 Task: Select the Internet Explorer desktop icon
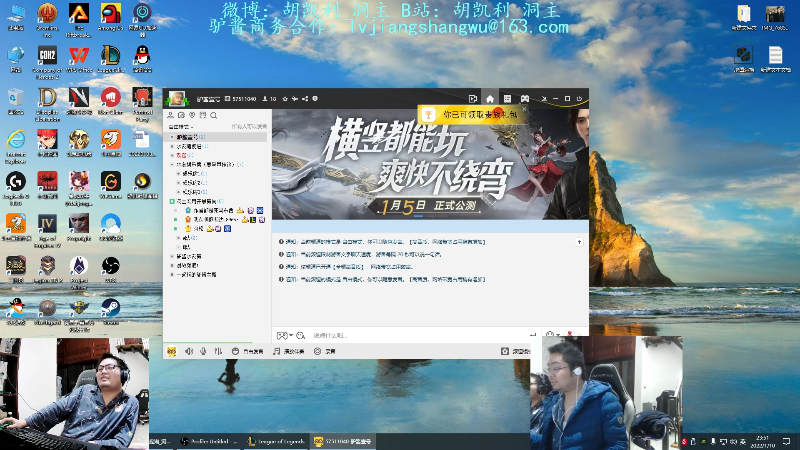click(x=16, y=147)
